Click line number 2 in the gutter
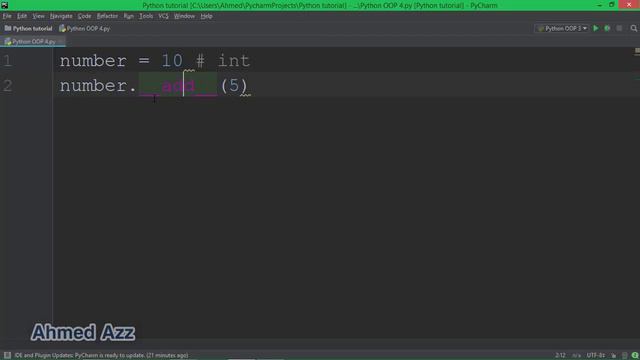640x360 pixels. pos(7,86)
